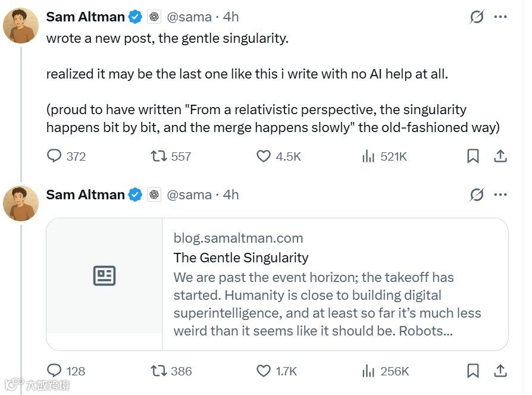The image size is (532, 395).
Task: Open Grok icon on the second tweet
Action: click(477, 195)
